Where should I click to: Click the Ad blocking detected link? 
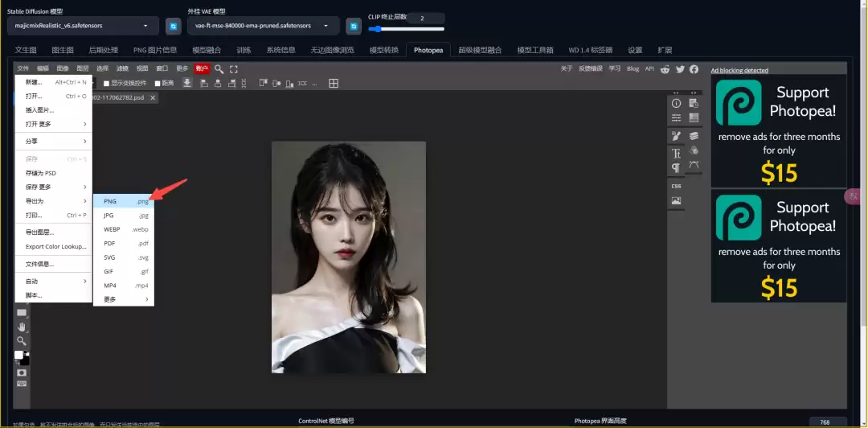tap(739, 71)
